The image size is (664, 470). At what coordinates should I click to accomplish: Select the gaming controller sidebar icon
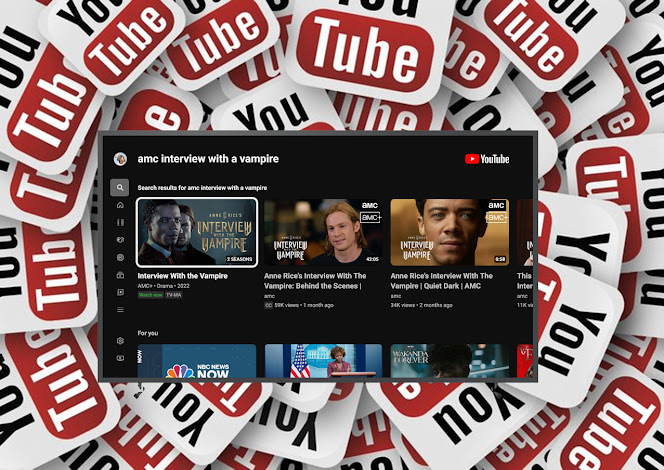coord(120,240)
